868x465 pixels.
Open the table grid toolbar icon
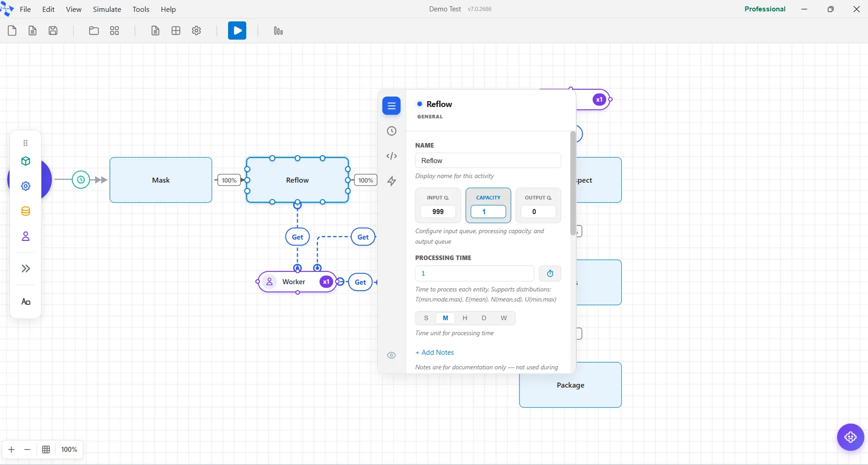[x=176, y=31]
